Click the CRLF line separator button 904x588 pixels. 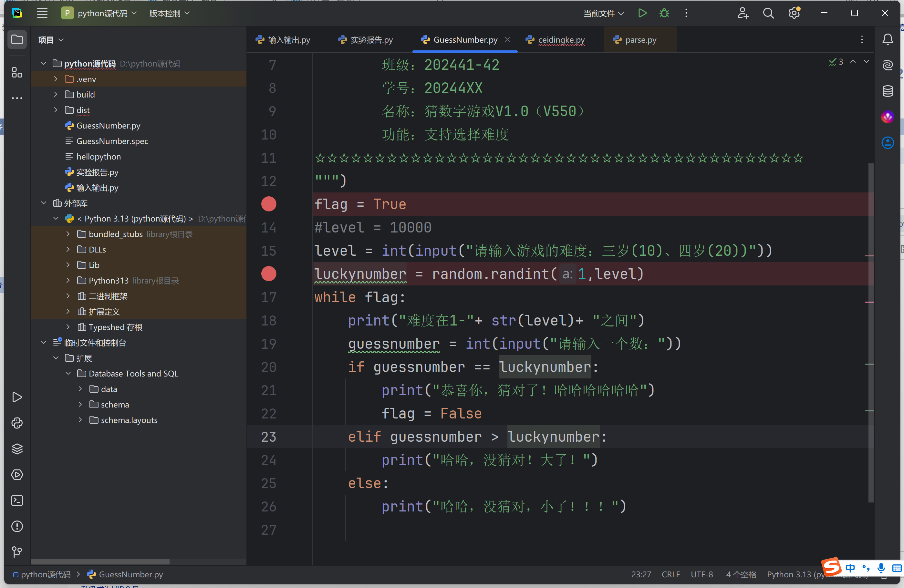(670, 574)
